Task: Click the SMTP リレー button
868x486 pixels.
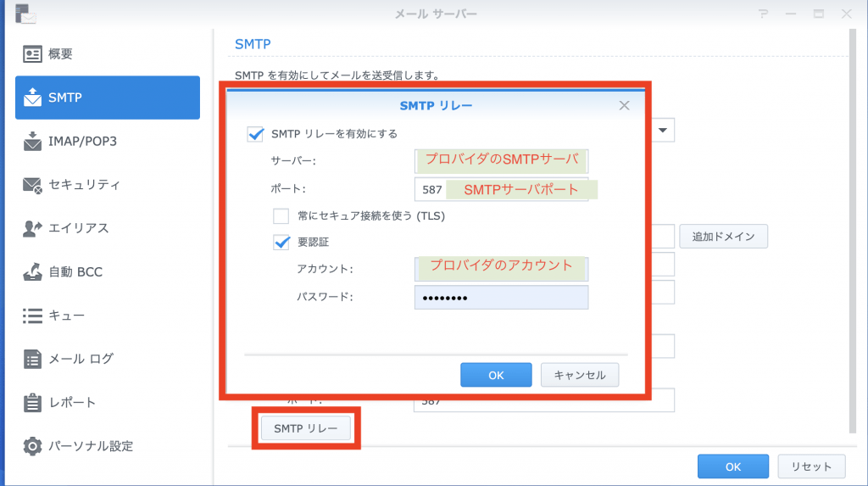Action: click(306, 429)
